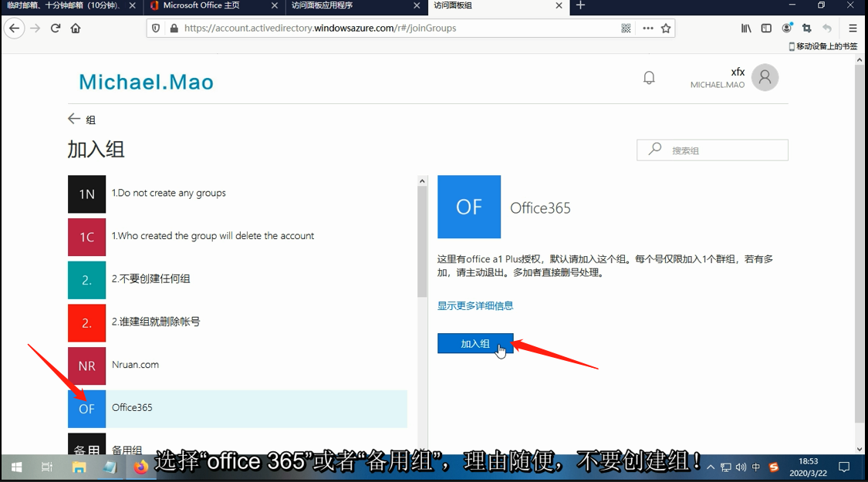Click the large OF Office365 logo tile
The width and height of the screenshot is (868, 482).
click(469, 207)
